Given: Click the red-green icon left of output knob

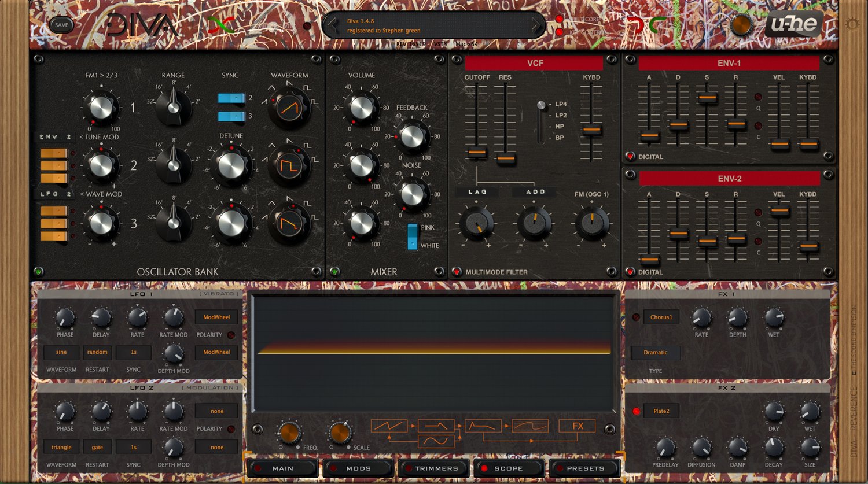Looking at the screenshot, I should [647, 25].
